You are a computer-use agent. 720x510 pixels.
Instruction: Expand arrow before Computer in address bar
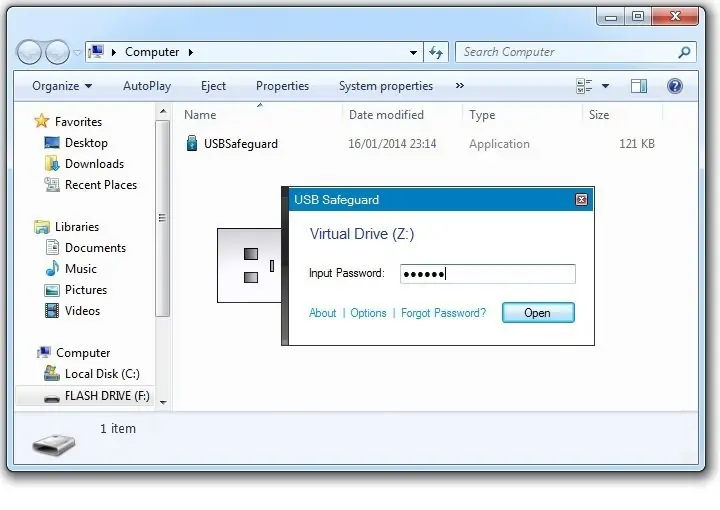[114, 52]
